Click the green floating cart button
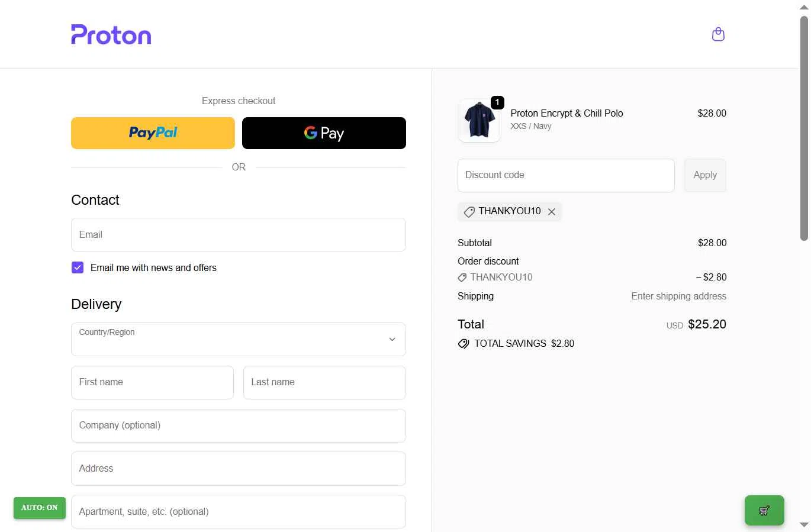Screen dimensions: 811x532 pos(764,510)
